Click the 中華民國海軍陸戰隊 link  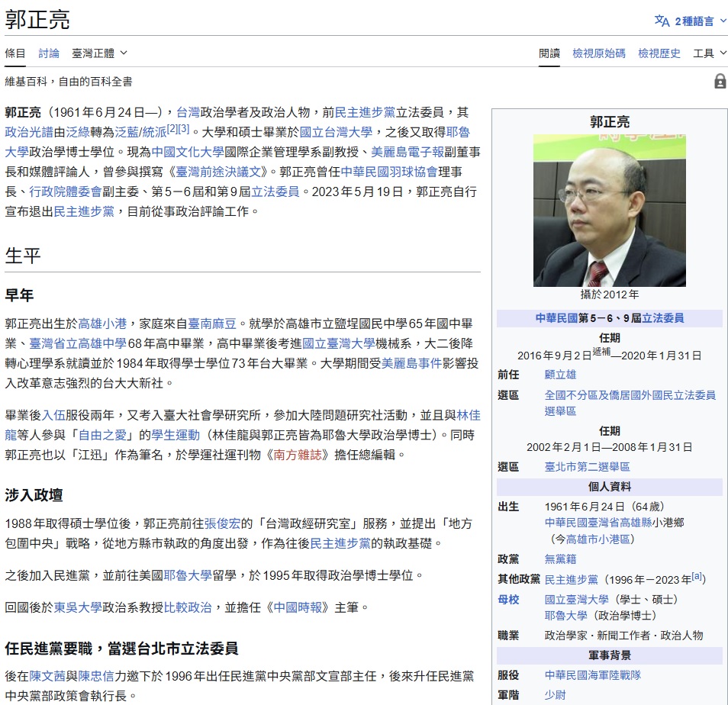(592, 675)
